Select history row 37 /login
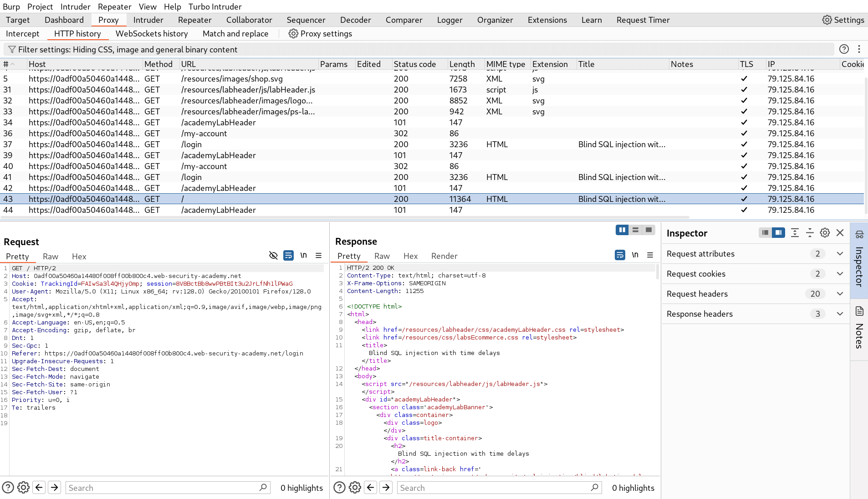Screen dimensions: 868x499 click(x=433, y=144)
